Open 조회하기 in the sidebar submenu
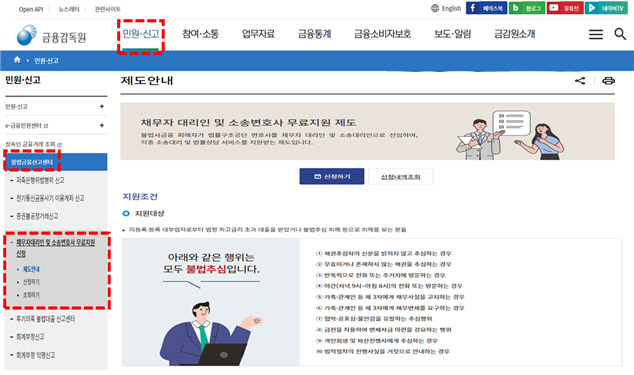This screenshot has height=375, width=634. (31, 295)
